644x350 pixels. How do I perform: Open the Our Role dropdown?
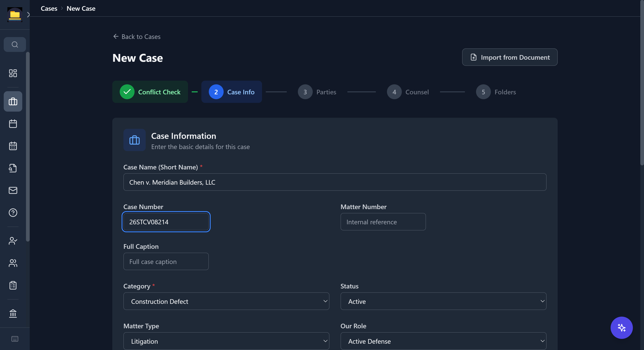pos(443,341)
